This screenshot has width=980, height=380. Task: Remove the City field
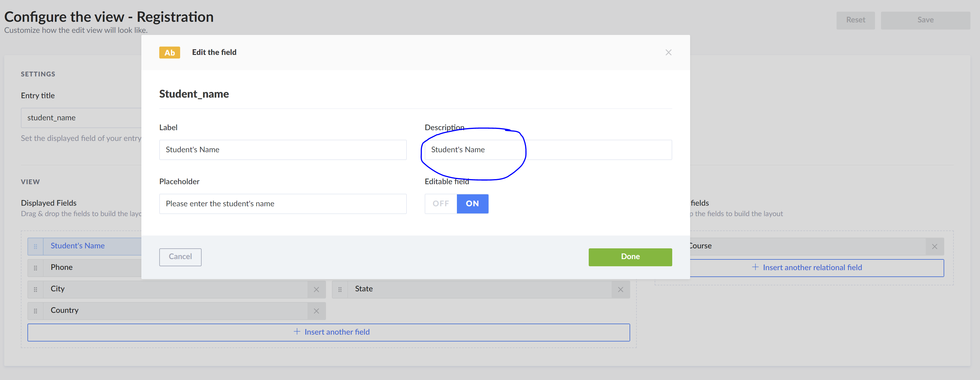point(316,289)
